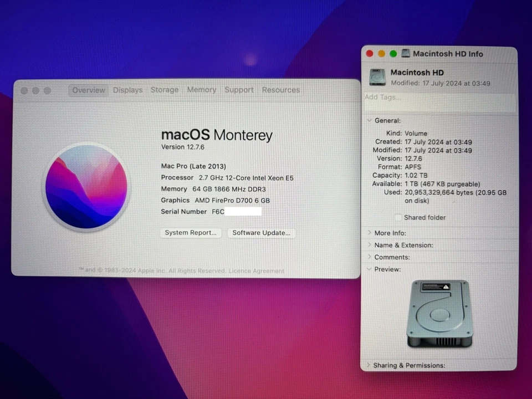532x399 pixels.
Task: Enable the Shared folder checkbox
Action: pos(398,217)
